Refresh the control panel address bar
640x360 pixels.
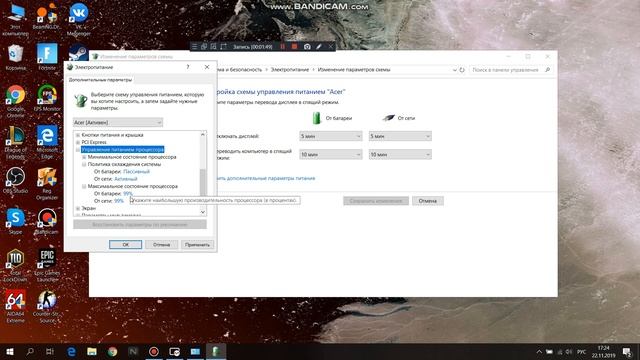[462, 70]
